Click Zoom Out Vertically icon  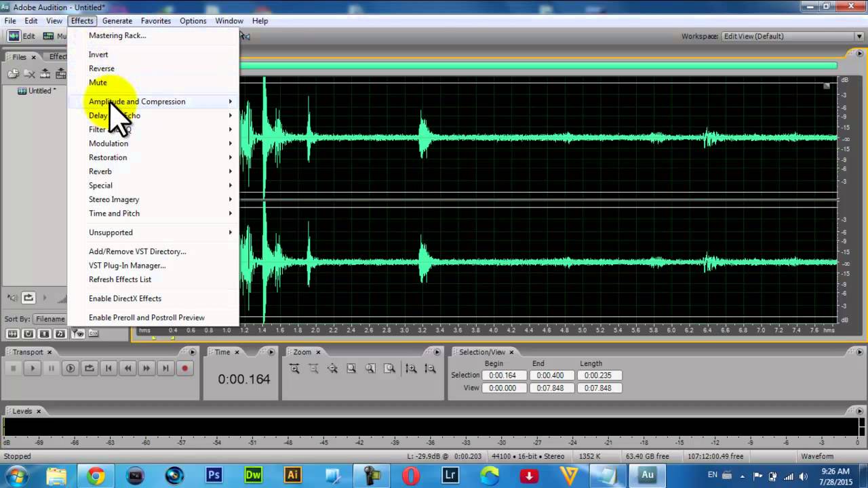430,368
